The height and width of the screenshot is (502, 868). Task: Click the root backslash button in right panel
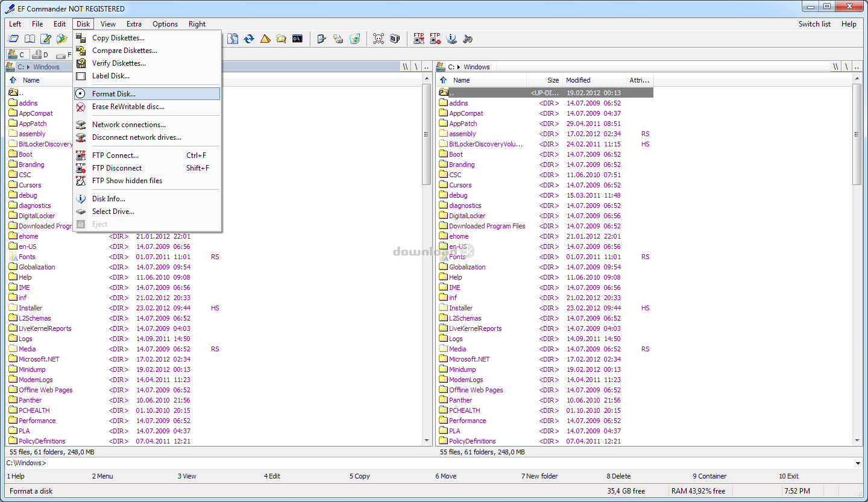coord(846,67)
